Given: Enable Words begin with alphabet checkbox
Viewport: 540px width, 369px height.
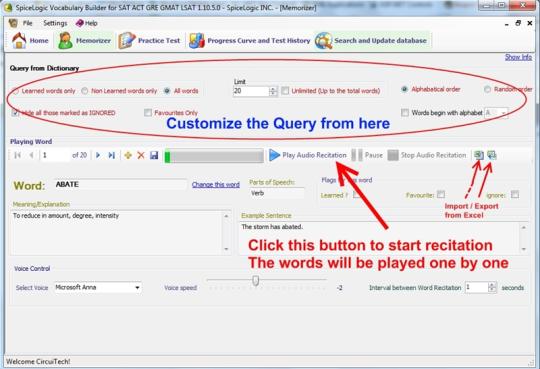Looking at the screenshot, I should point(405,113).
